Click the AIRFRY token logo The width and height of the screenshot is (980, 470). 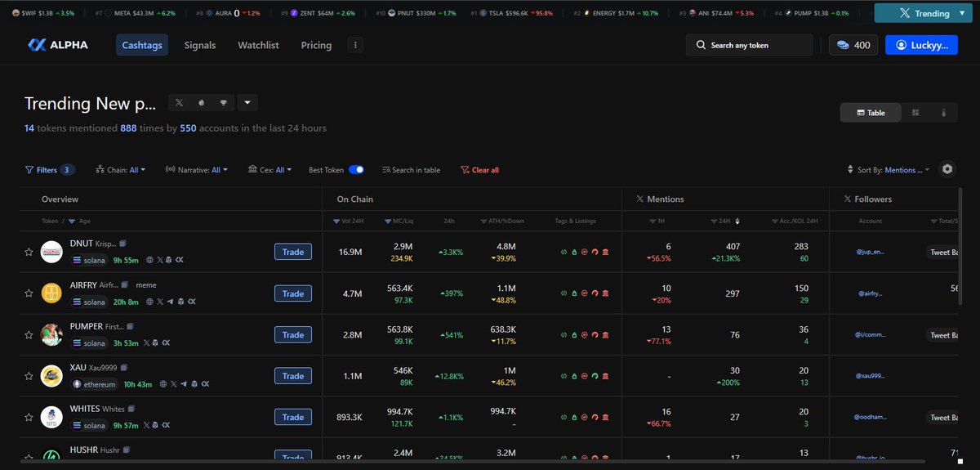(51, 293)
